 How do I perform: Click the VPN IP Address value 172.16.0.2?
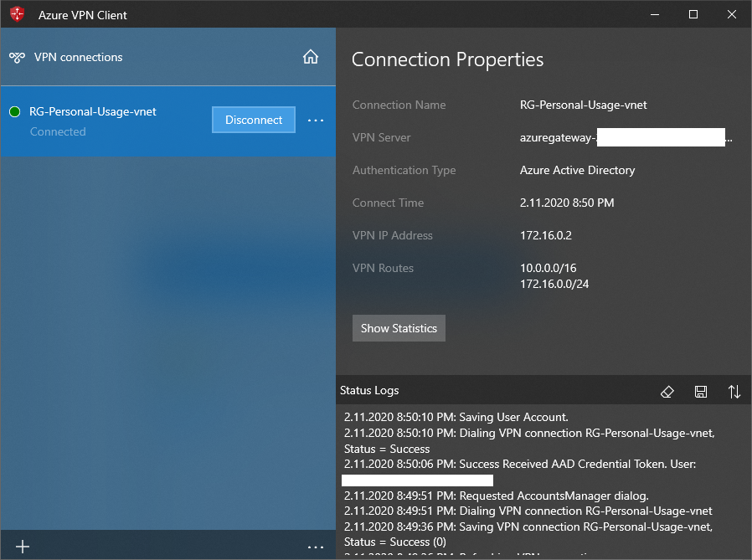tap(546, 235)
